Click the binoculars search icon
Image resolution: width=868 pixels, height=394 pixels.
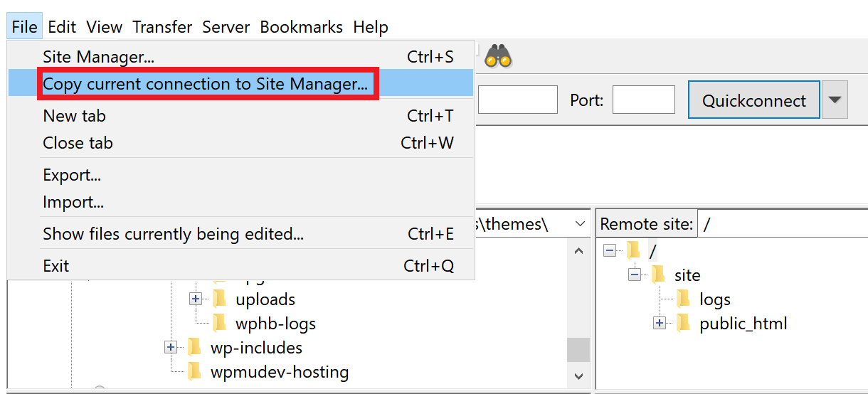pos(498,56)
